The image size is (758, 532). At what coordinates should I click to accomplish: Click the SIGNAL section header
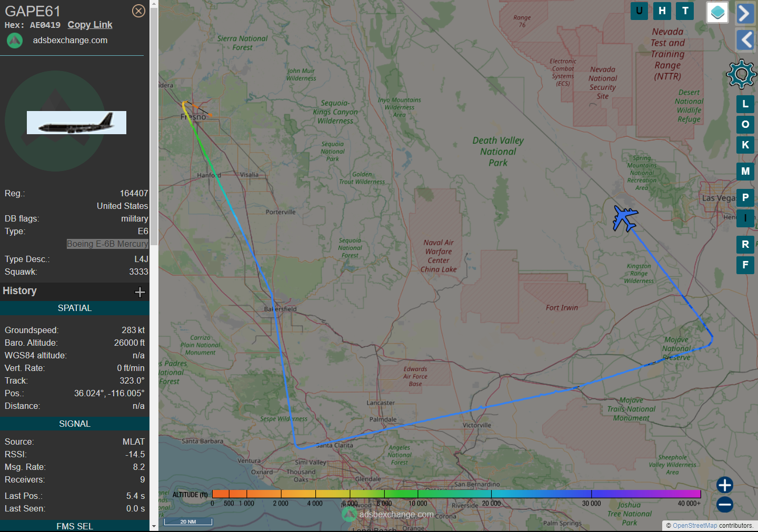click(75, 424)
